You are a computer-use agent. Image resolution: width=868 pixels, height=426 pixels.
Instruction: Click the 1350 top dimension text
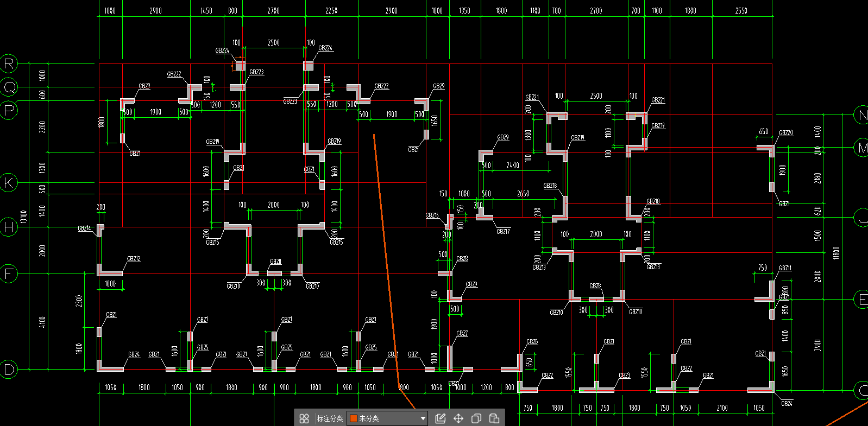click(464, 10)
